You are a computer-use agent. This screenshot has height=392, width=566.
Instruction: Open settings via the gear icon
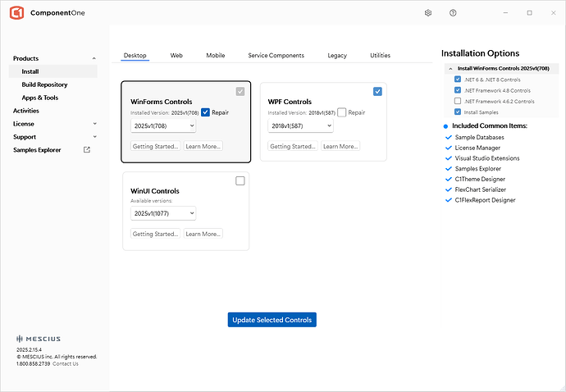[428, 13]
